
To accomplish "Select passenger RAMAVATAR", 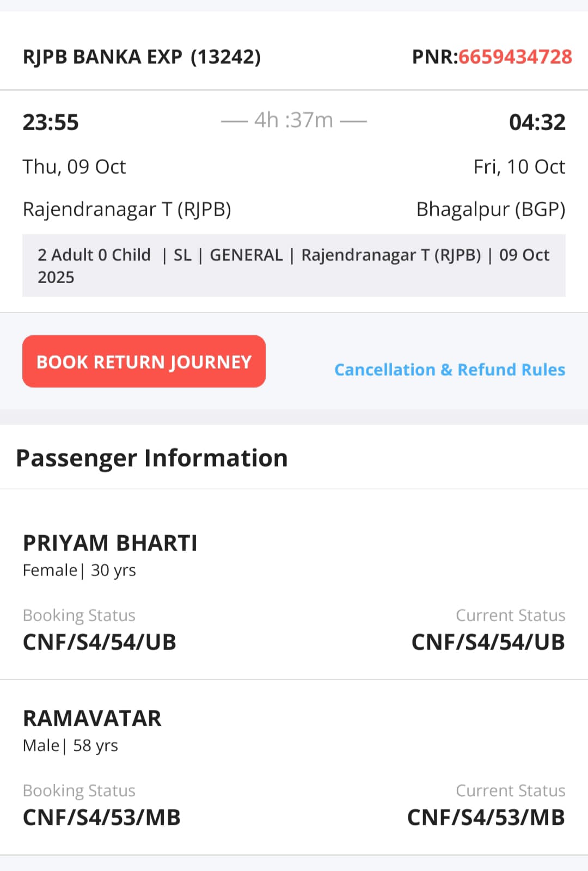I will point(92,718).
